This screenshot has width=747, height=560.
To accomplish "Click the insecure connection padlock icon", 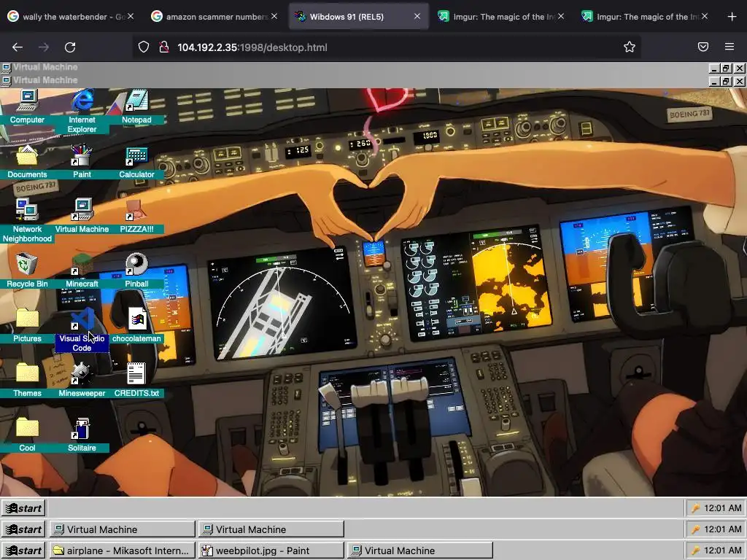I will click(x=164, y=47).
